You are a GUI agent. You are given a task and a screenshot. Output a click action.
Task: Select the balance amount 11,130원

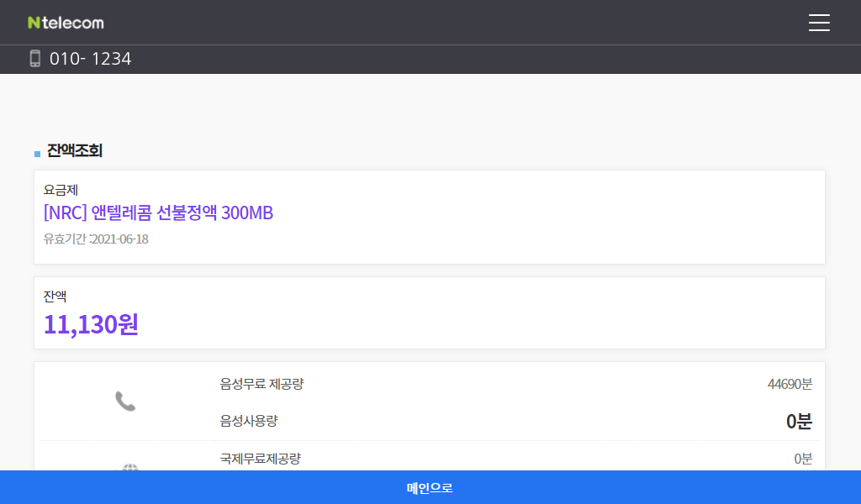(91, 324)
